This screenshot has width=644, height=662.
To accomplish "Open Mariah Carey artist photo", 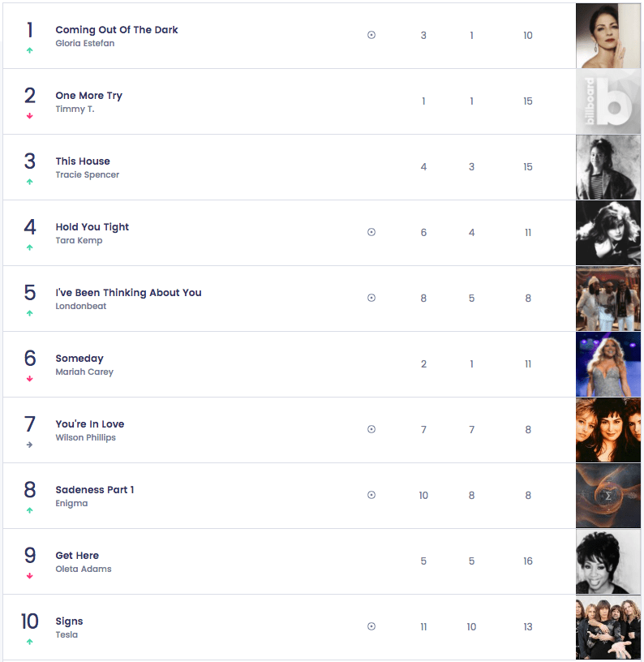I will pos(608,364).
